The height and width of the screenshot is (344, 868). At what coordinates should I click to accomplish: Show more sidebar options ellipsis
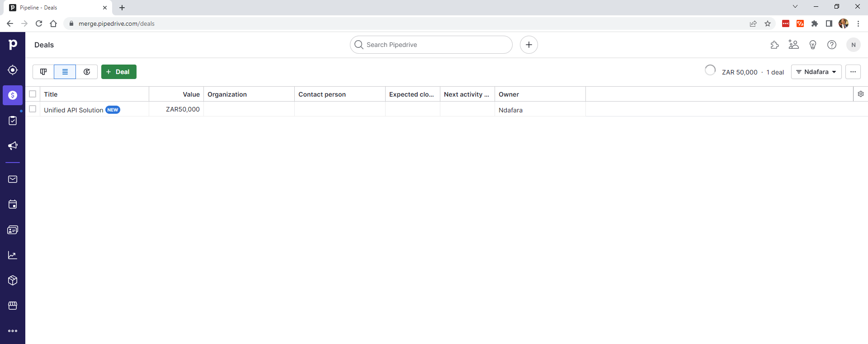click(x=13, y=331)
